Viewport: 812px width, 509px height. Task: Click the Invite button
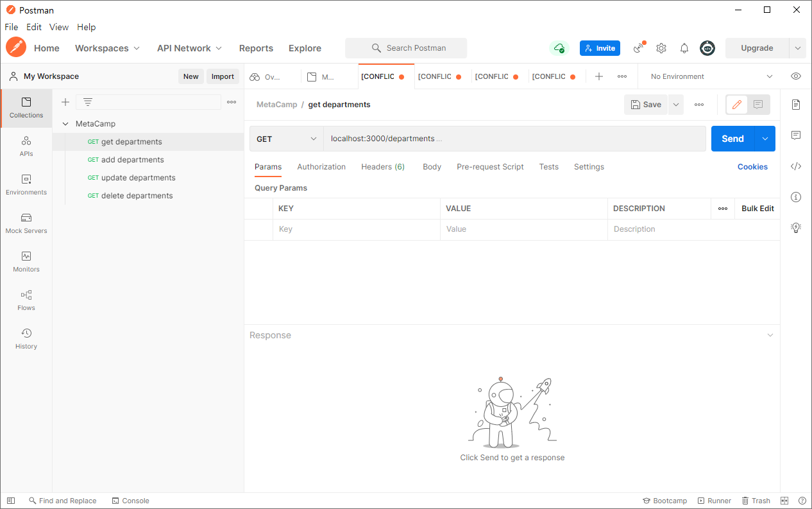(x=600, y=48)
